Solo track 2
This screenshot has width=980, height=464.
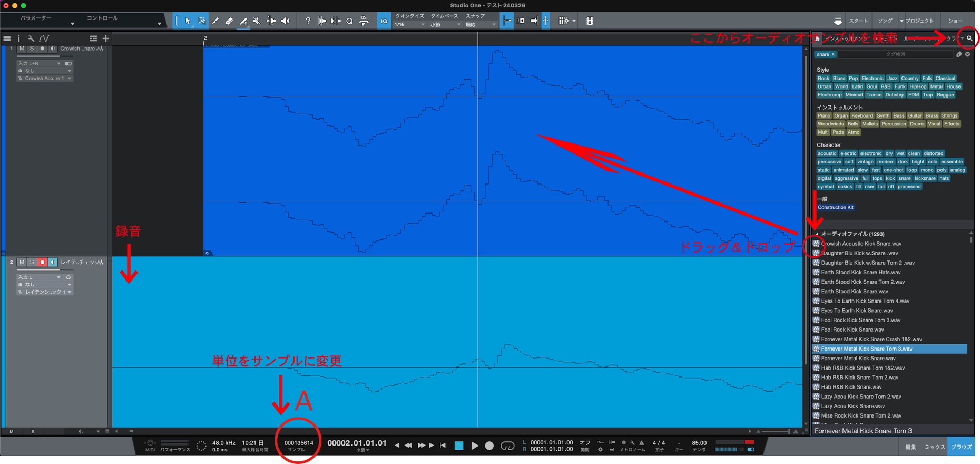[x=32, y=262]
